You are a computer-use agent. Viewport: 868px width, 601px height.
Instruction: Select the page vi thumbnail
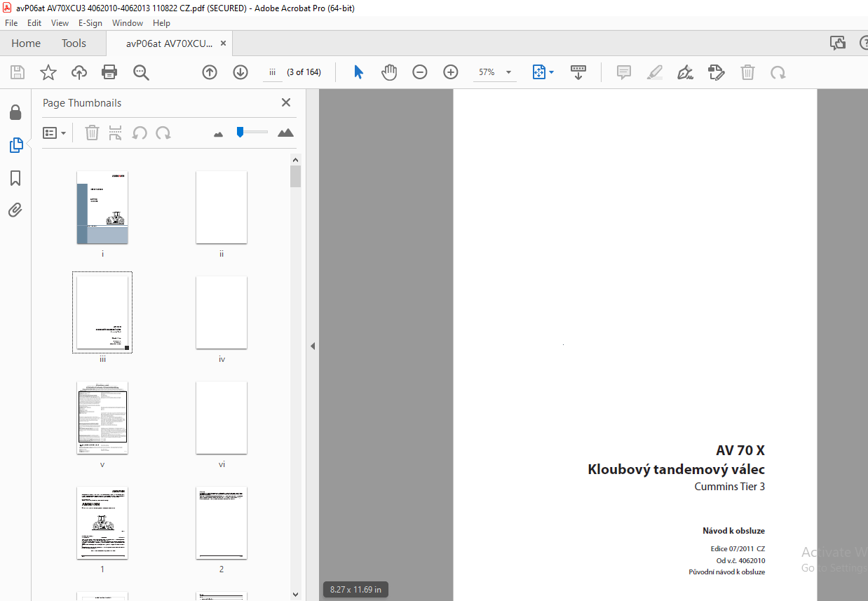click(x=222, y=418)
